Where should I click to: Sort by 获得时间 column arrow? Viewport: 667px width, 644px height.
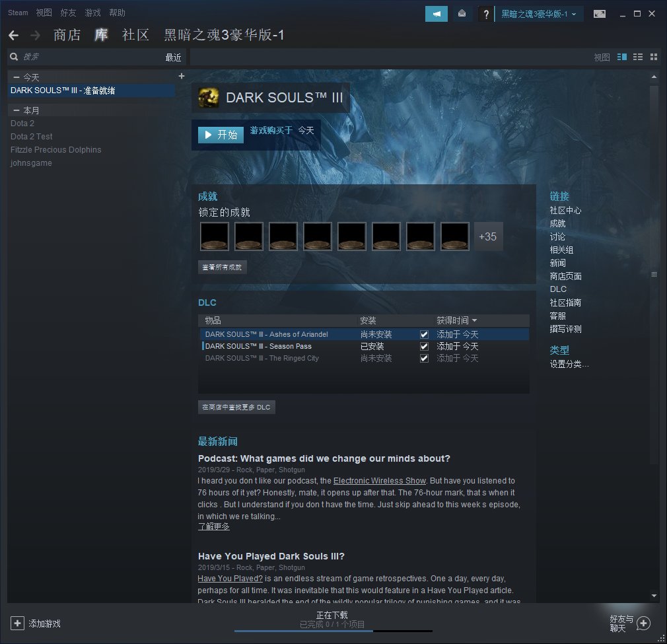pyautogui.click(x=475, y=320)
